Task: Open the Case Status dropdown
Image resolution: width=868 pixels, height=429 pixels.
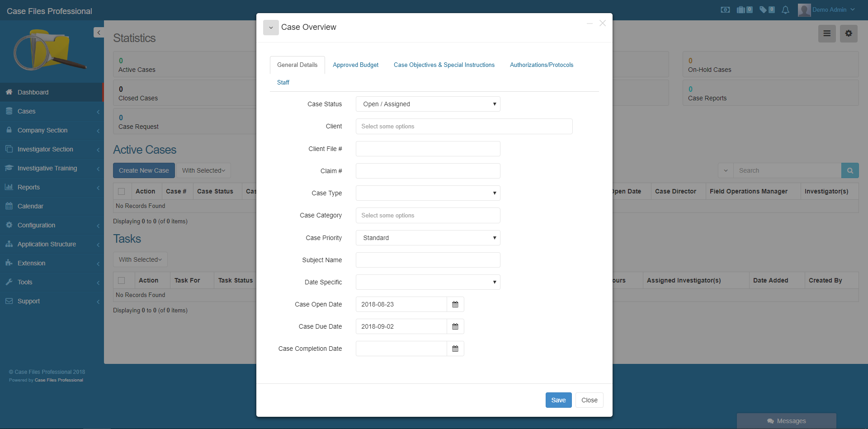Action: click(428, 104)
